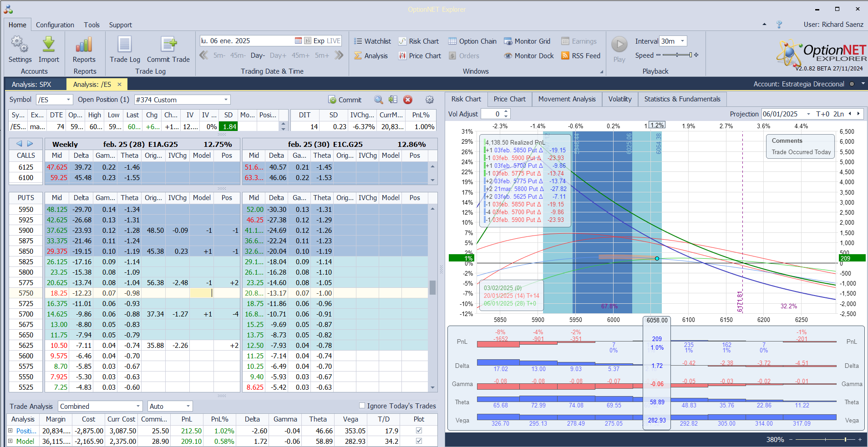Image resolution: width=868 pixels, height=447 pixels.
Task: Click the Import green arrow icon
Action: [x=49, y=44]
